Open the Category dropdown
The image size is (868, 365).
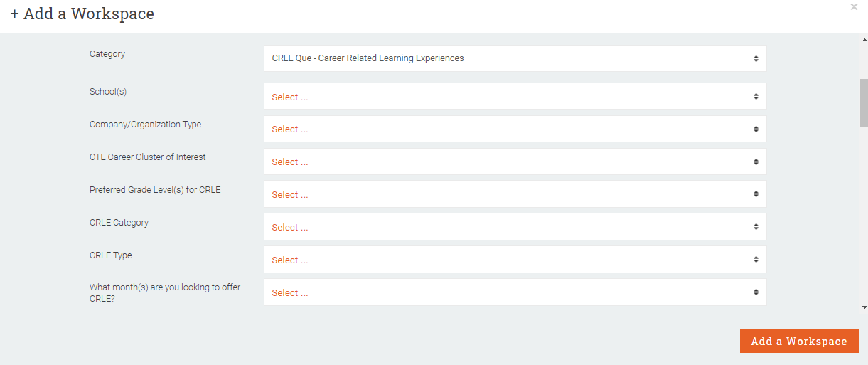click(x=515, y=58)
